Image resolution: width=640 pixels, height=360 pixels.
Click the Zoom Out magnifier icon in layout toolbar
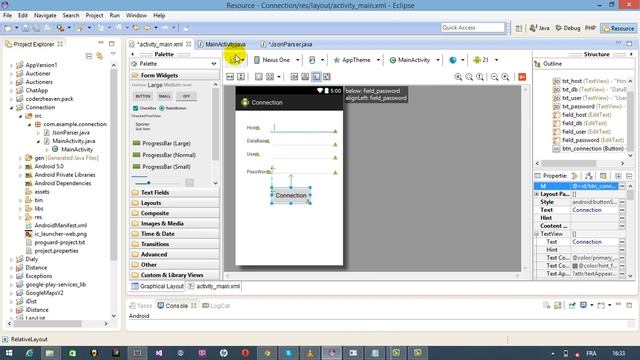point(494,77)
